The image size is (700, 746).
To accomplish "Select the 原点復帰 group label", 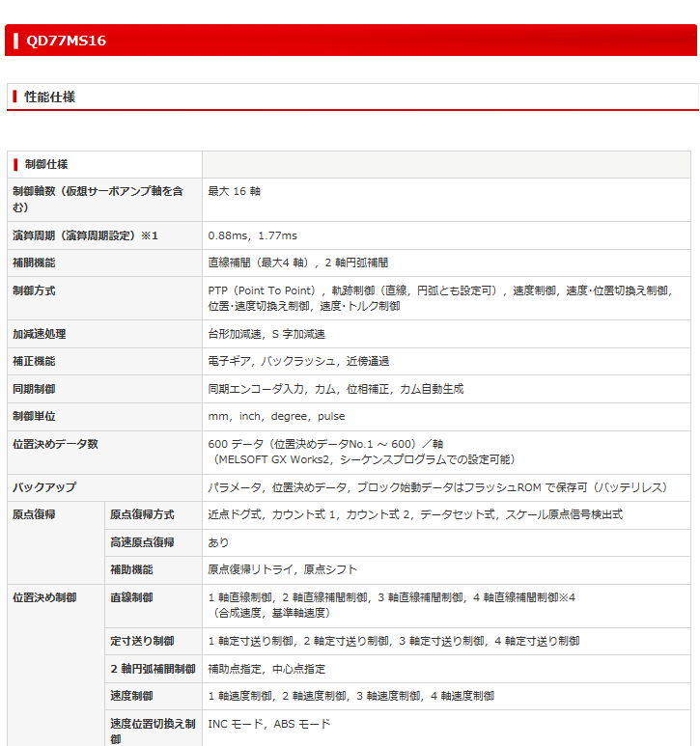I will point(34,514).
